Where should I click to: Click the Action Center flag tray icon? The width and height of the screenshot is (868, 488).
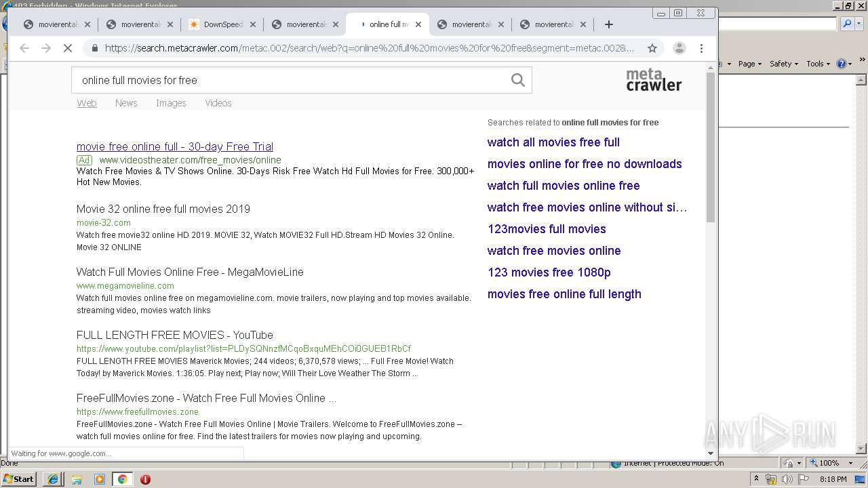[x=804, y=479]
